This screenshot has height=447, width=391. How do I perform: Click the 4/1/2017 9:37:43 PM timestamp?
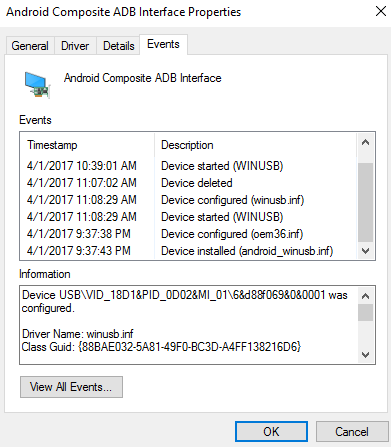point(79,251)
